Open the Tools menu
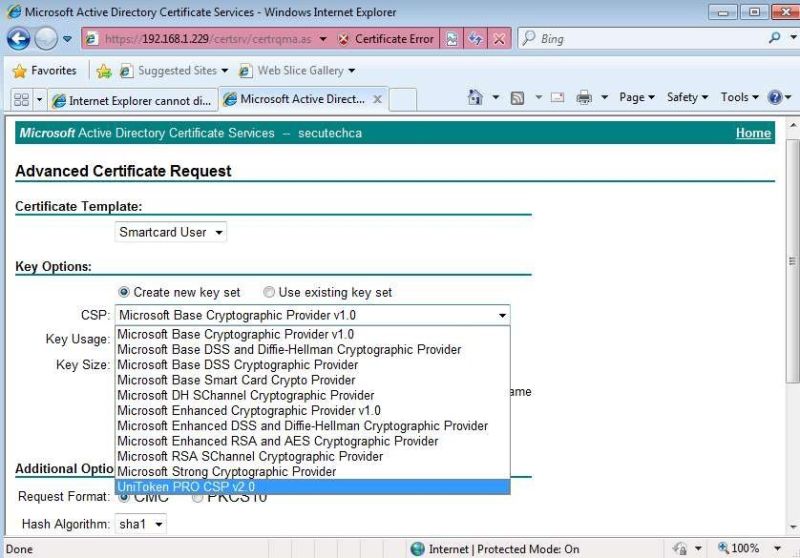This screenshot has height=558, width=800. (739, 97)
